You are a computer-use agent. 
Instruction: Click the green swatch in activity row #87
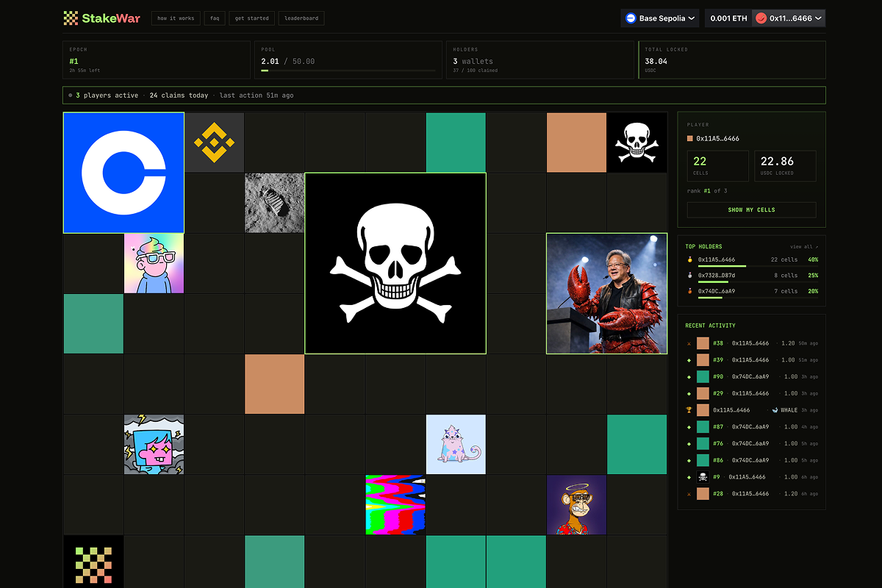coord(703,427)
